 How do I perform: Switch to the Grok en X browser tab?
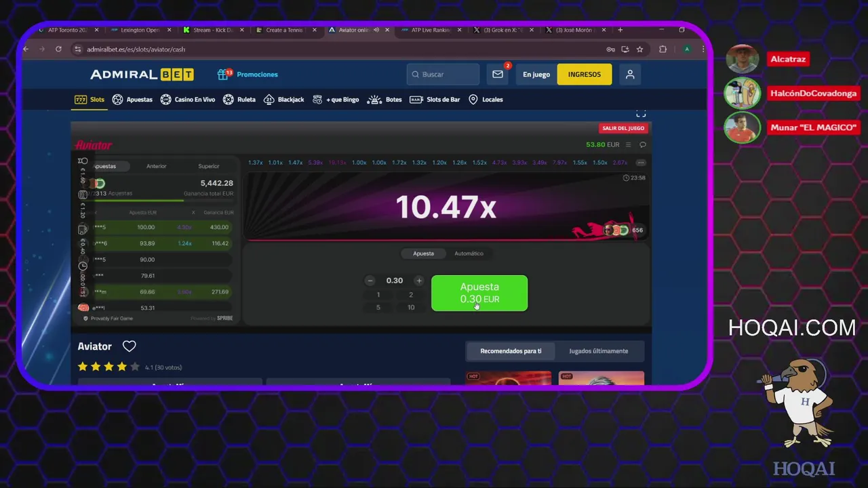pyautogui.click(x=503, y=30)
